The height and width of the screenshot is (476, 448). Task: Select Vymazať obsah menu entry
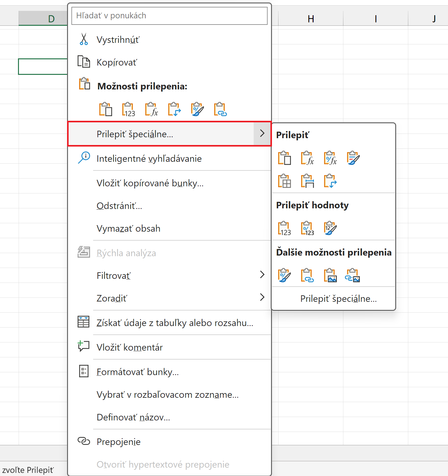click(x=170, y=229)
